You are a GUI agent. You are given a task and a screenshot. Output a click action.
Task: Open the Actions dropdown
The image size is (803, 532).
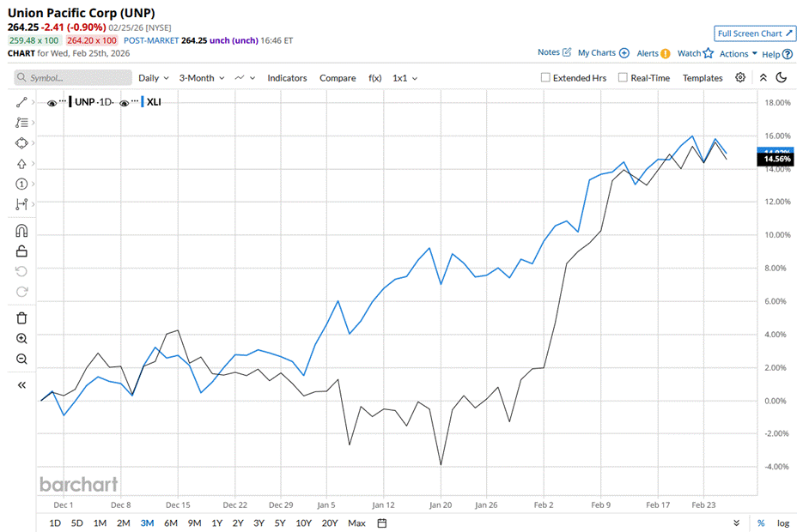[x=738, y=54]
